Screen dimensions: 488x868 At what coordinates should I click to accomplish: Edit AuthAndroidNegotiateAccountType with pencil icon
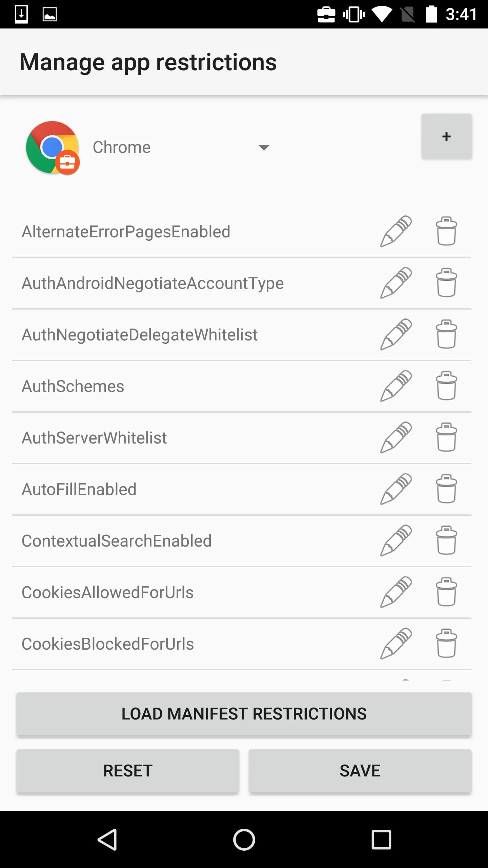(395, 283)
